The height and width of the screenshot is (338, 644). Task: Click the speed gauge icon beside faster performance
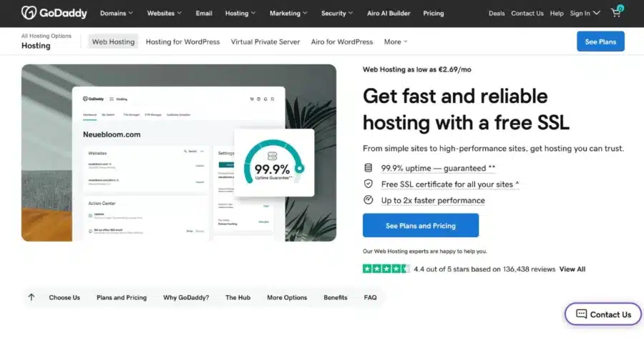(x=369, y=200)
